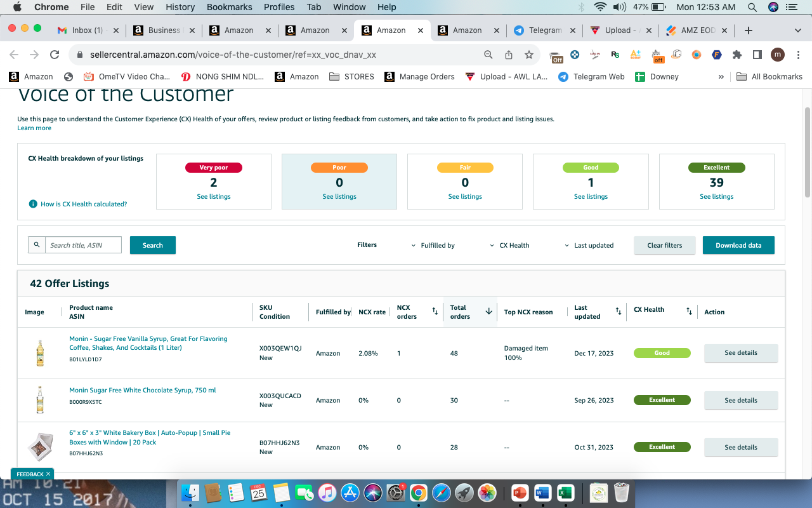See details for Monin Sugar Free Vanilla Syrup
Image resolution: width=812 pixels, height=508 pixels.
pos(741,353)
